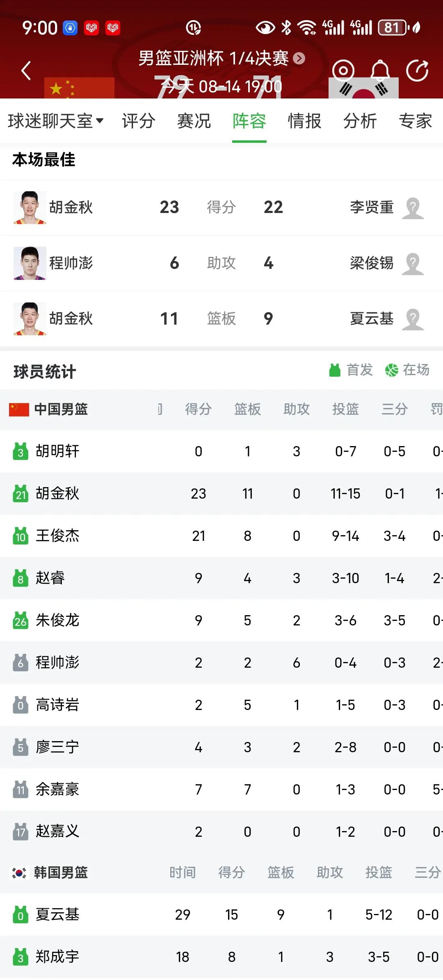Expand the 球迷聊天室 dropdown
Image resolution: width=443 pixels, height=980 pixels.
coord(56,121)
